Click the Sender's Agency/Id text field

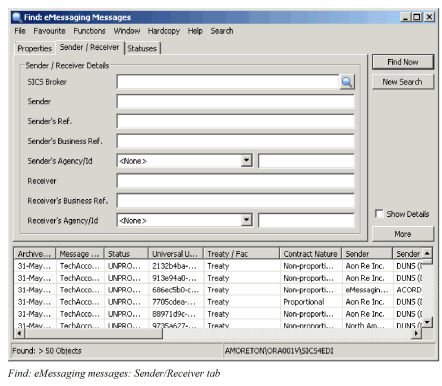(306, 161)
